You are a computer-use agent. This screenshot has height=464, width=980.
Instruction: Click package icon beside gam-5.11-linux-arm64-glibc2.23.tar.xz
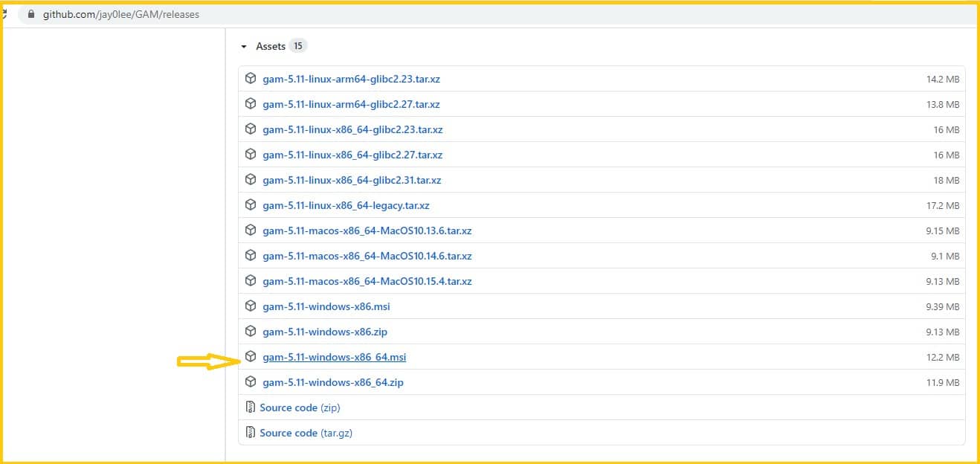point(251,79)
